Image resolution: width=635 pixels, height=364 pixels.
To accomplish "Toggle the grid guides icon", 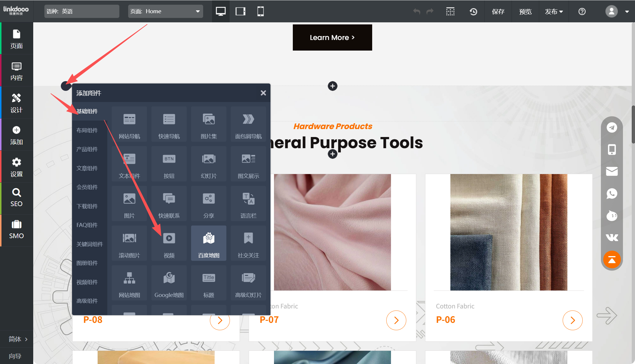I will [x=450, y=11].
